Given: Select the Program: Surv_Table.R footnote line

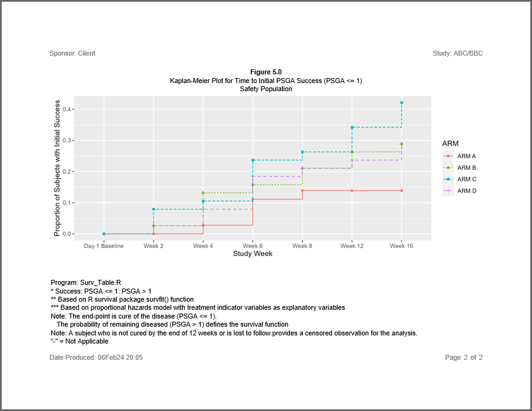Looking at the screenshot, I should (x=86, y=283).
